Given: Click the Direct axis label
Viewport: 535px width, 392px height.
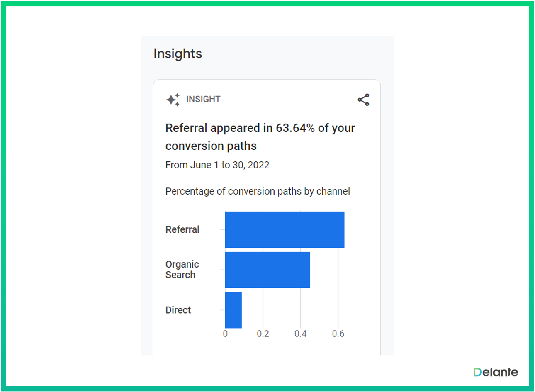Looking at the screenshot, I should pos(178,310).
